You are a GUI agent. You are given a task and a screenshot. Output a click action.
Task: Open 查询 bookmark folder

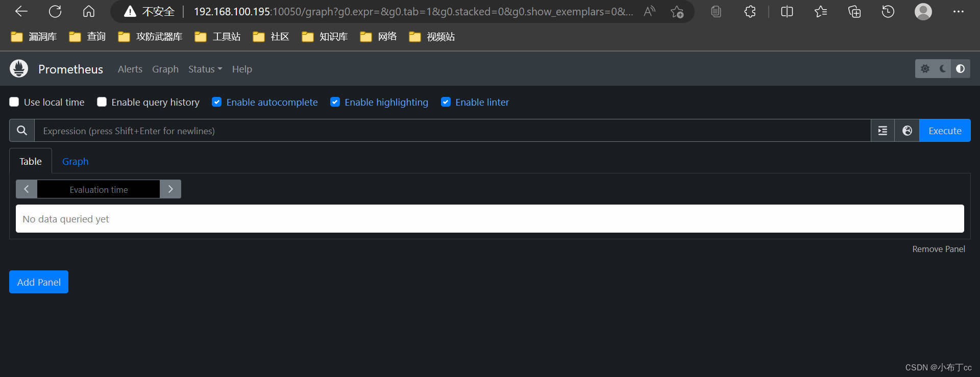click(87, 36)
